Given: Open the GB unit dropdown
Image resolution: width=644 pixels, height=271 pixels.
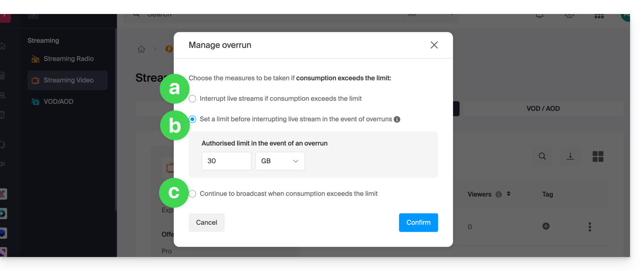Looking at the screenshot, I should [x=280, y=161].
